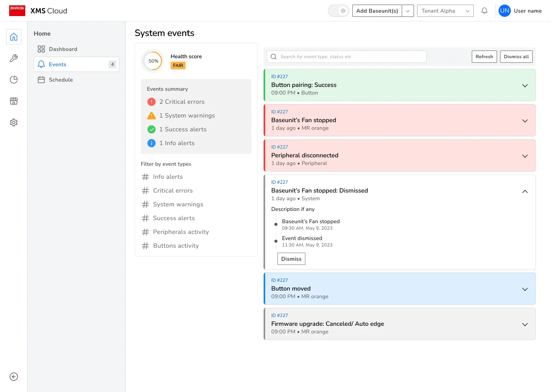Screen dimensions: 551x392
Task: Click the UN user avatar
Action: [504, 11]
